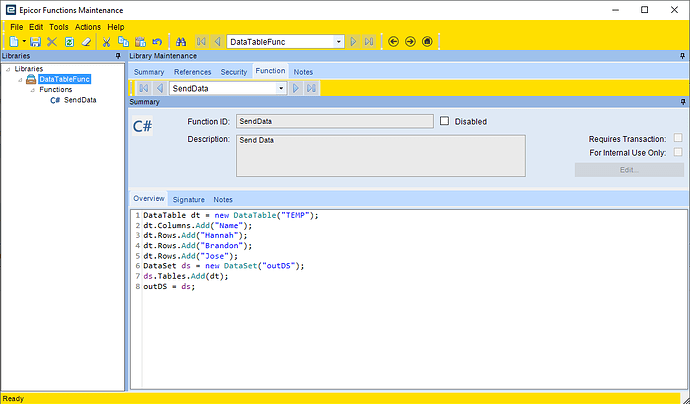Go to first function arrow
This screenshot has height=404, width=690.
143,88
